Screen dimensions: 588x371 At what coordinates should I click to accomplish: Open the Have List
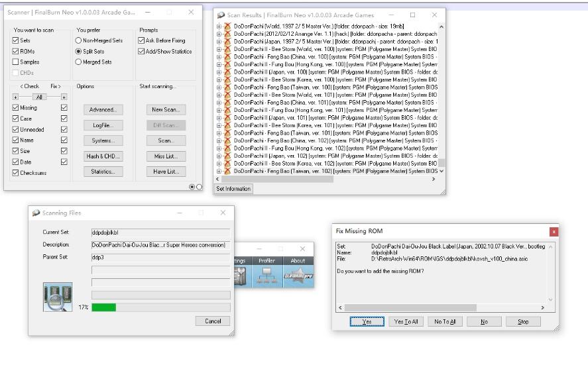[166, 172]
